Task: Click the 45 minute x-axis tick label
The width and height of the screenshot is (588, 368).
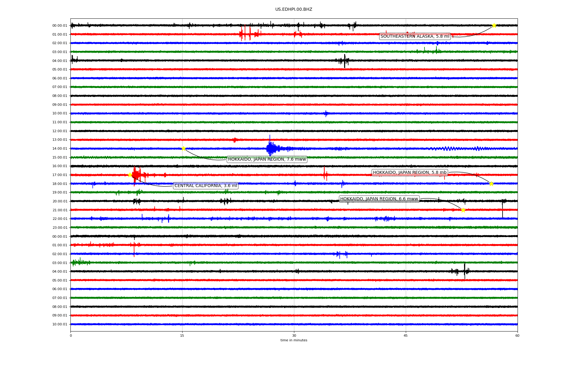Action: coord(405,336)
